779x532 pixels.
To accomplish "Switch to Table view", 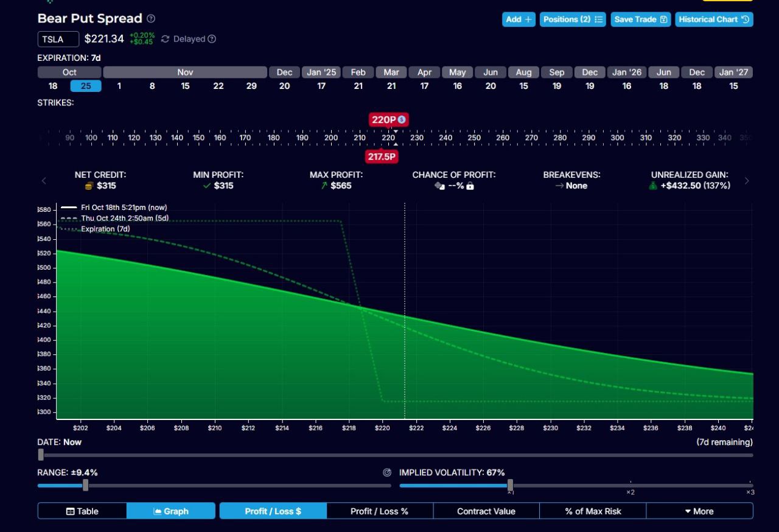I will coord(82,511).
